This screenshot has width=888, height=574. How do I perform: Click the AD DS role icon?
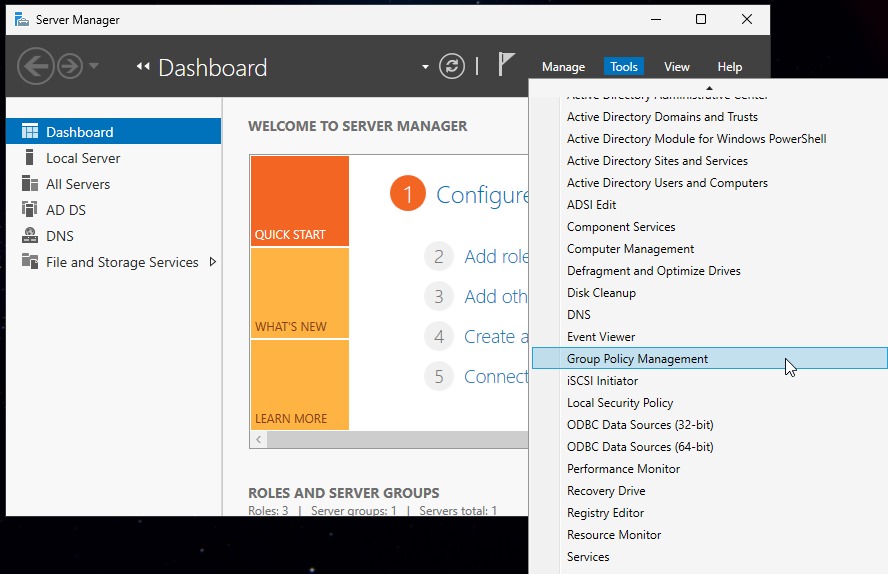click(29, 209)
